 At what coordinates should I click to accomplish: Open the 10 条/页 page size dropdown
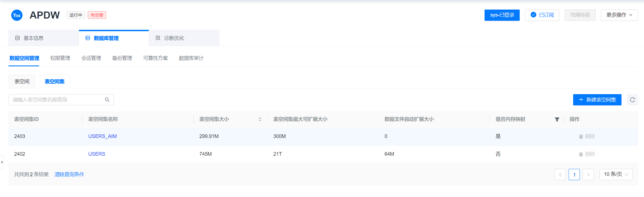[616, 174]
